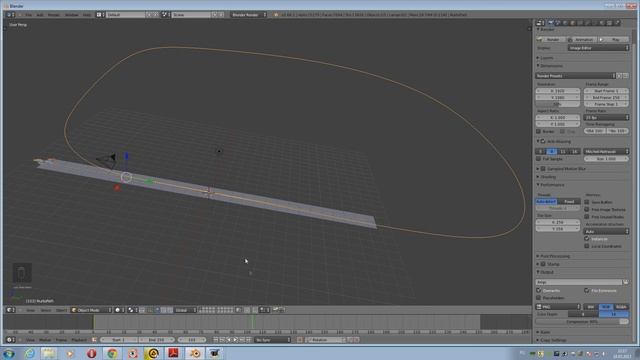Open the Display Image Editor dropdown

pyautogui.click(x=598, y=48)
